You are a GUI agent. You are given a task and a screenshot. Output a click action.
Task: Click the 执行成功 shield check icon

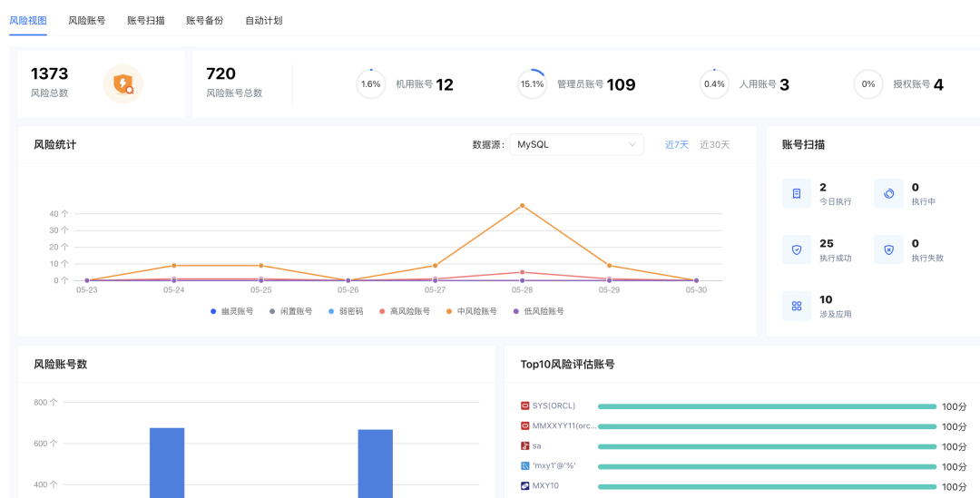pyautogui.click(x=797, y=250)
